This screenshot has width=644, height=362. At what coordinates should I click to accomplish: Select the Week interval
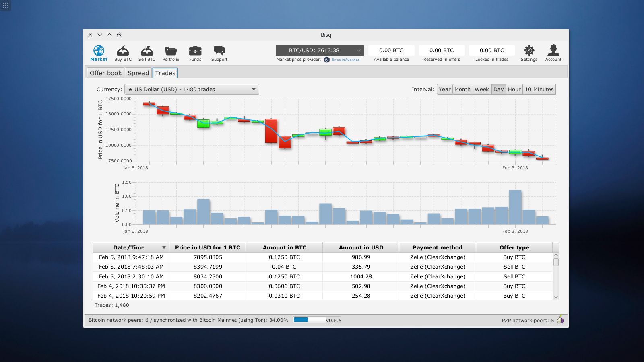point(482,89)
